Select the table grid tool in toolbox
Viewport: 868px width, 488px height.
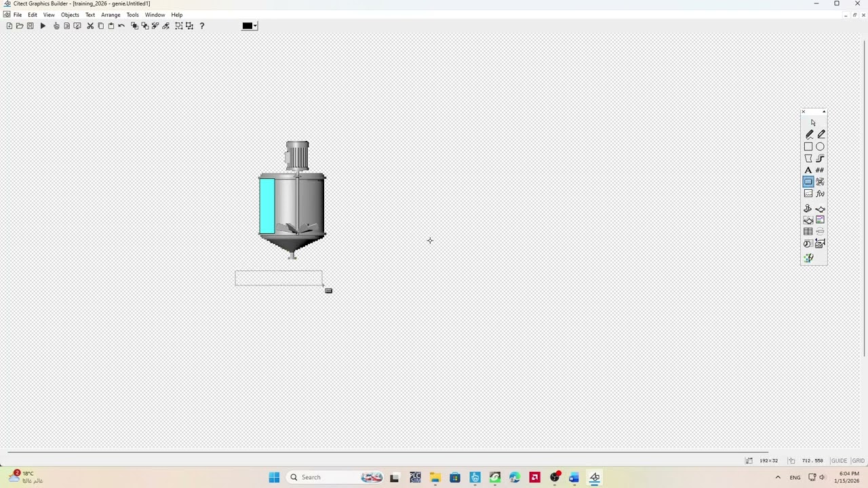808,232
